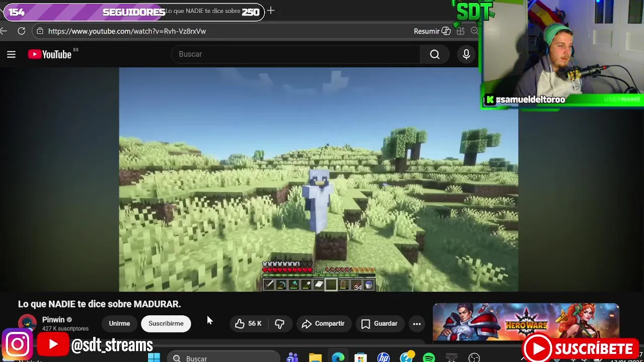Open the Windows Start menu

click(x=154, y=357)
